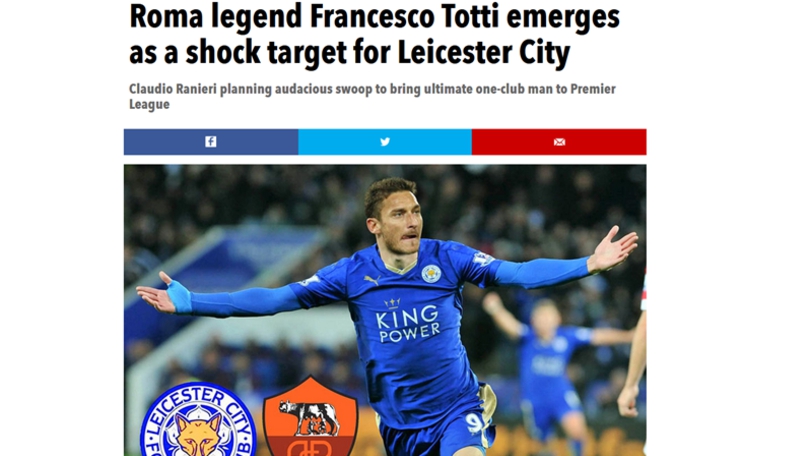Click headline about Francesco Totti
Image resolution: width=810 pixels, height=456 pixels.
pos(374,34)
